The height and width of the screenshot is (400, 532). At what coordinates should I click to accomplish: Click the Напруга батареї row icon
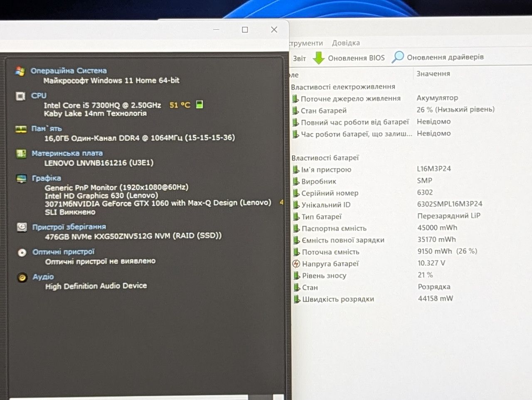tap(296, 264)
